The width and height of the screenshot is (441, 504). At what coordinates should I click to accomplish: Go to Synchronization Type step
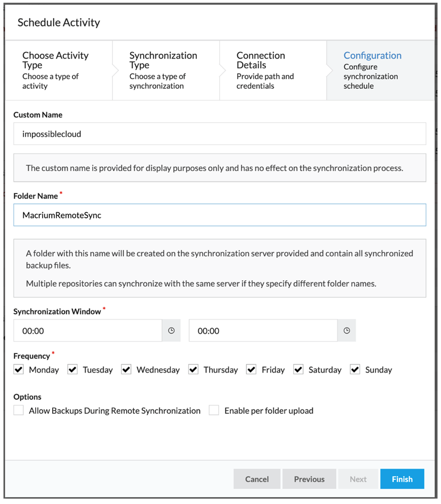click(166, 70)
